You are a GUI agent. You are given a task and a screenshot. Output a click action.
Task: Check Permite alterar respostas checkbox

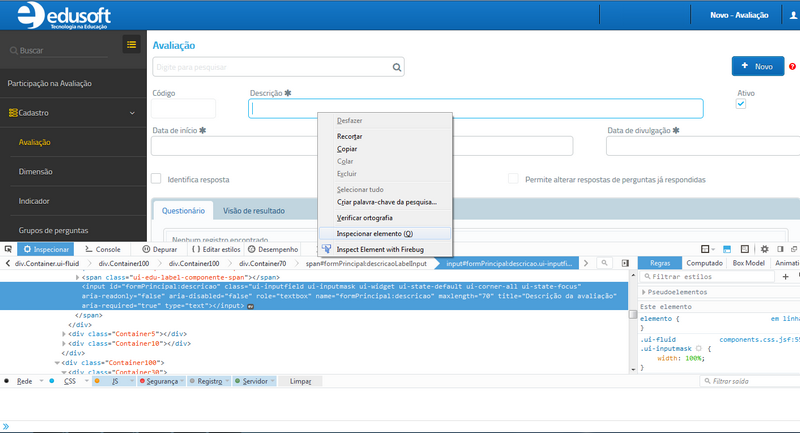pos(513,179)
